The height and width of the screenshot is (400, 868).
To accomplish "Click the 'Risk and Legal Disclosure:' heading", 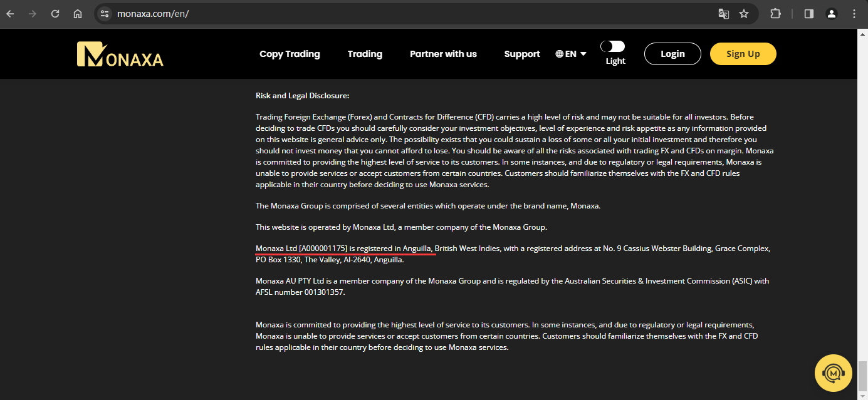I will [302, 96].
